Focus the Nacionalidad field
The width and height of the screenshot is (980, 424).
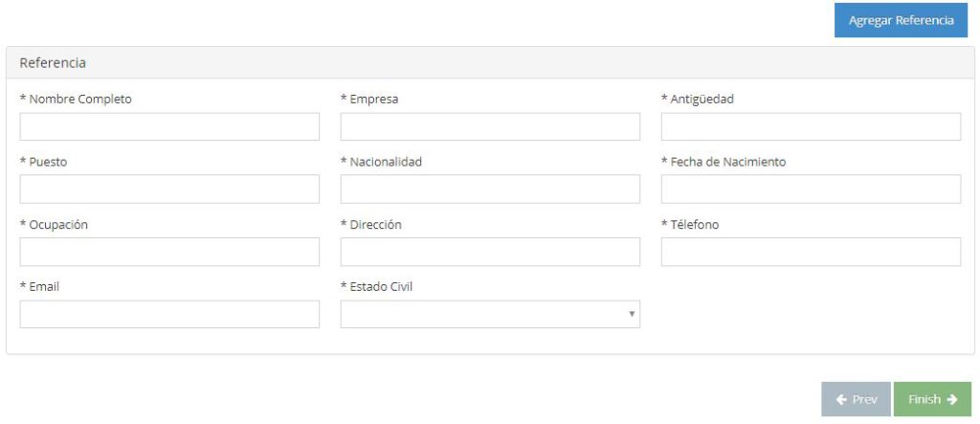point(490,190)
